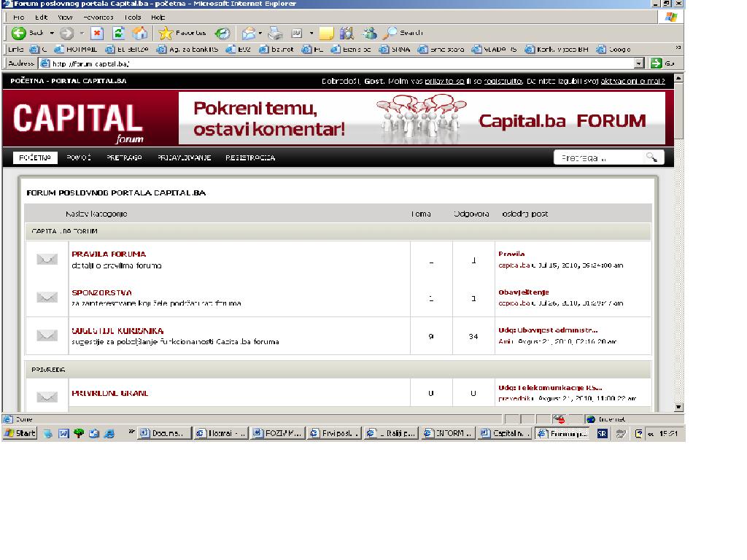Screen dimensions: 747x560
Task: Open the History toolbar icon
Action: (x=222, y=33)
